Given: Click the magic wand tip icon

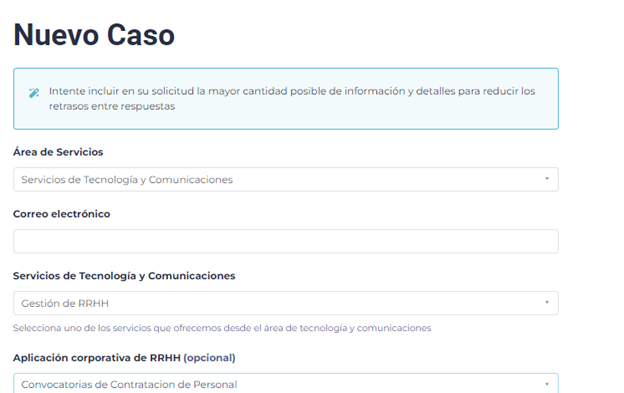Looking at the screenshot, I should point(34,93).
